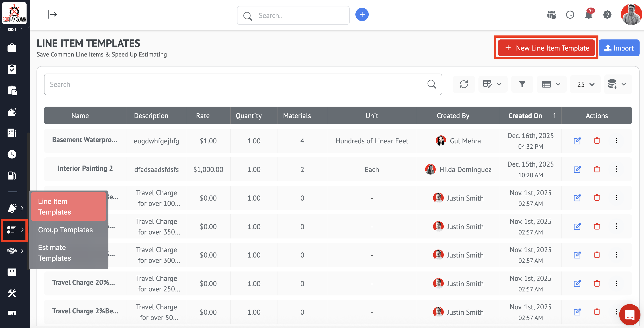Open the time clock icon in header
The height and width of the screenshot is (328, 644).
point(570,15)
